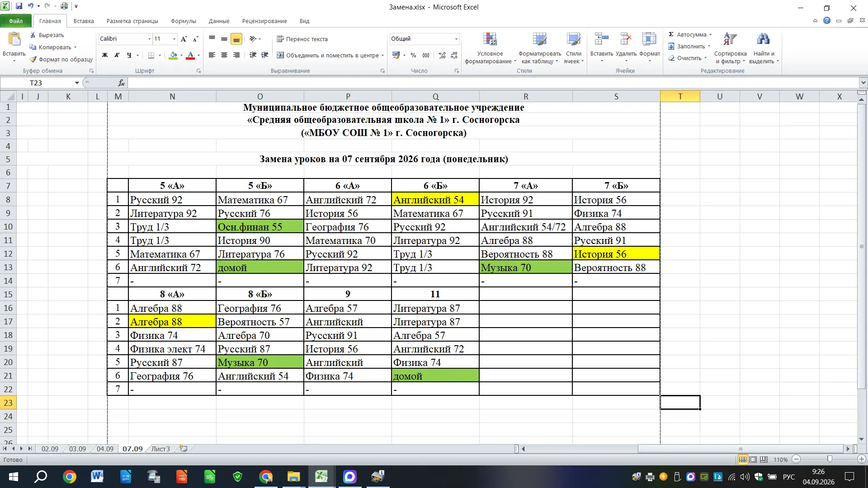
Task: Click the zoom slider handle
Action: pos(830,459)
